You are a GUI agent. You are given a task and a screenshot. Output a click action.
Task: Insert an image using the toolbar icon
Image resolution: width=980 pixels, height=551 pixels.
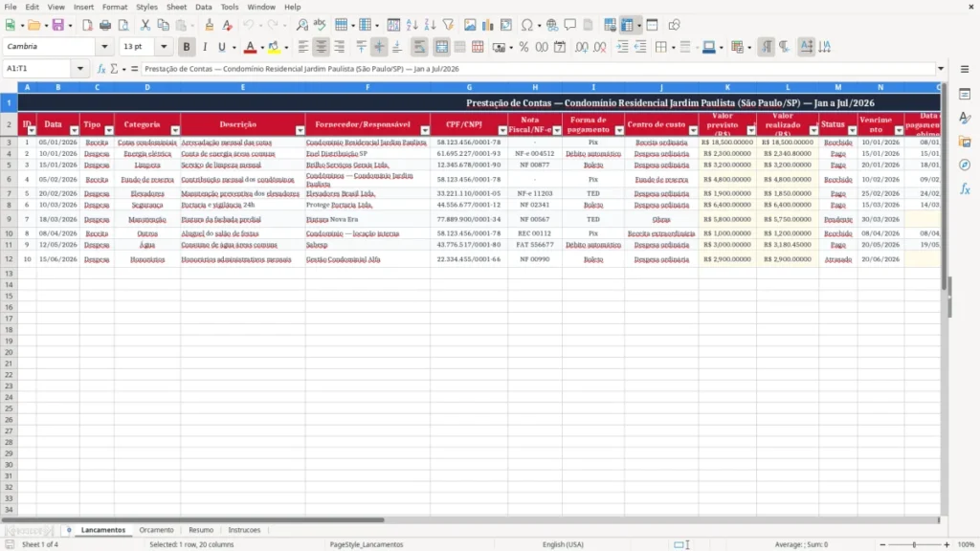coord(470,25)
